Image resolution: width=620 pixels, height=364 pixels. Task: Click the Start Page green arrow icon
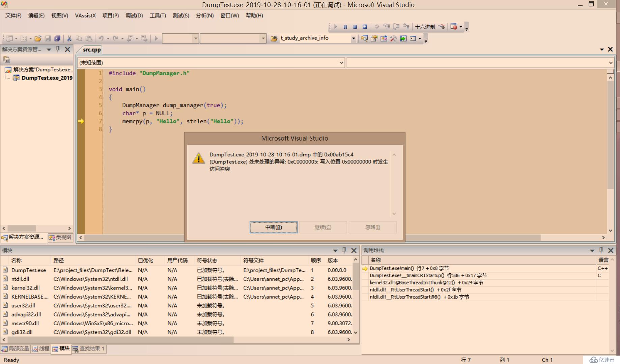(403, 38)
